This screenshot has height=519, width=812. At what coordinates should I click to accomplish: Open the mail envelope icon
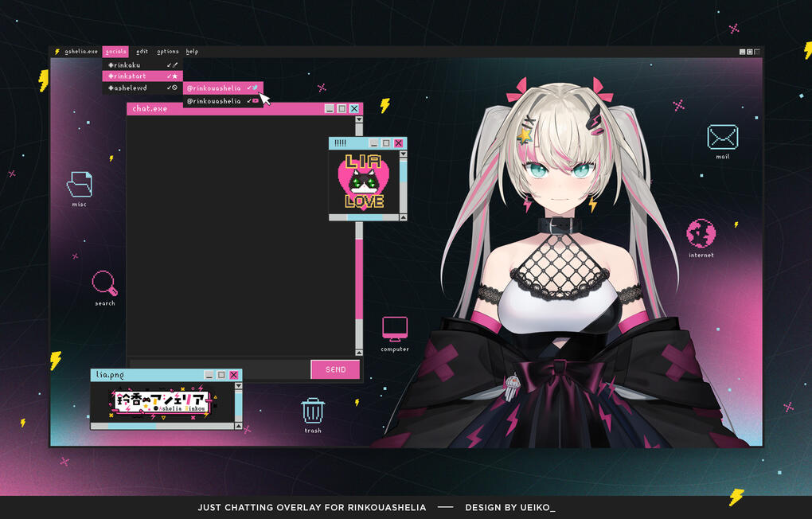point(722,137)
